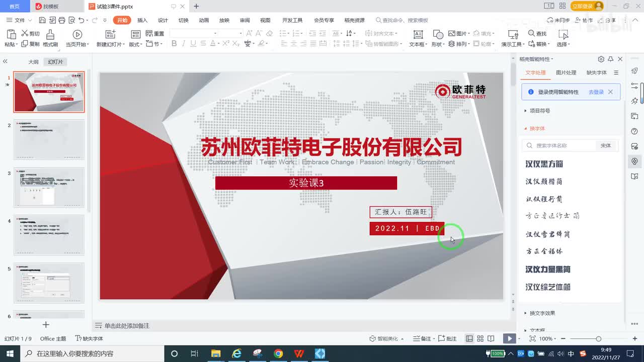Click the Cut scissors icon
Screen dimensions: 644x362
coord(24,34)
